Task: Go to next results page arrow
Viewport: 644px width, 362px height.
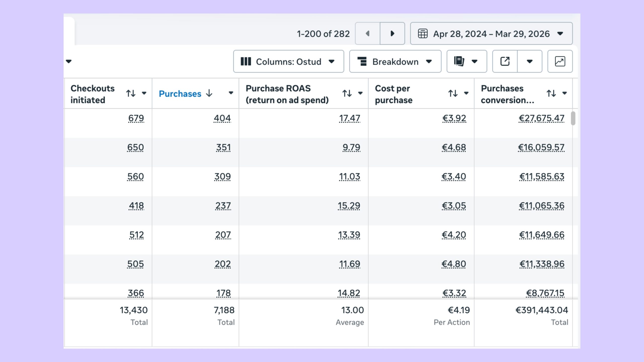Action: (x=392, y=33)
